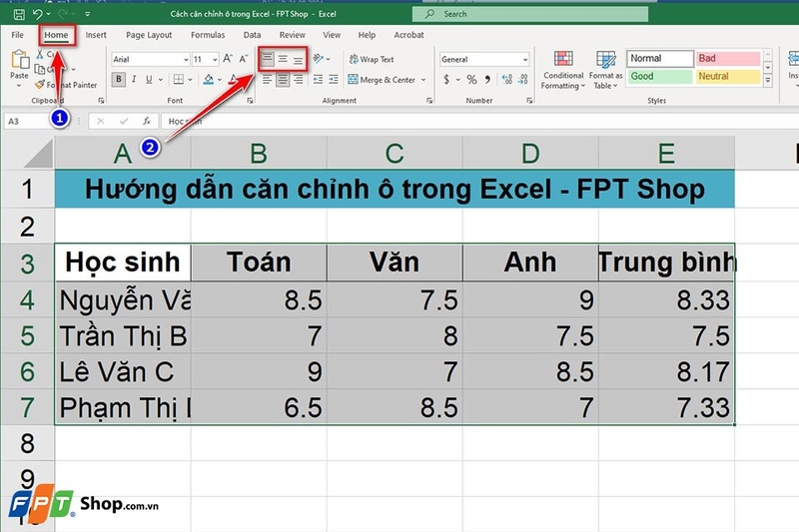Viewport: 799px width, 532px height.
Task: Click the Wrap Text button
Action: (372, 59)
